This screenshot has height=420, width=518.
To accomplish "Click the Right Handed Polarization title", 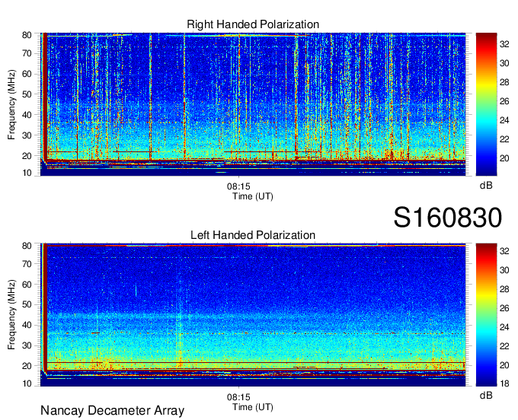I will tap(253, 24).
